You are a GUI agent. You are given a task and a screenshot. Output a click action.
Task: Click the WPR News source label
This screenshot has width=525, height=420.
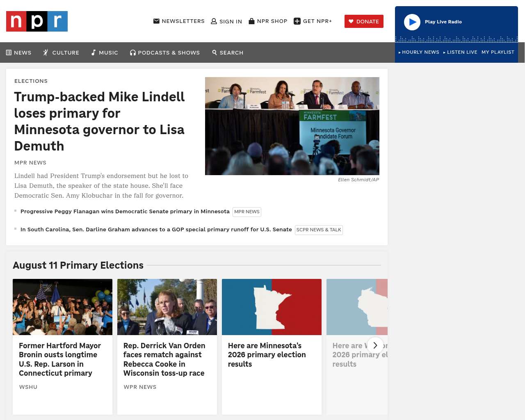pos(140,387)
